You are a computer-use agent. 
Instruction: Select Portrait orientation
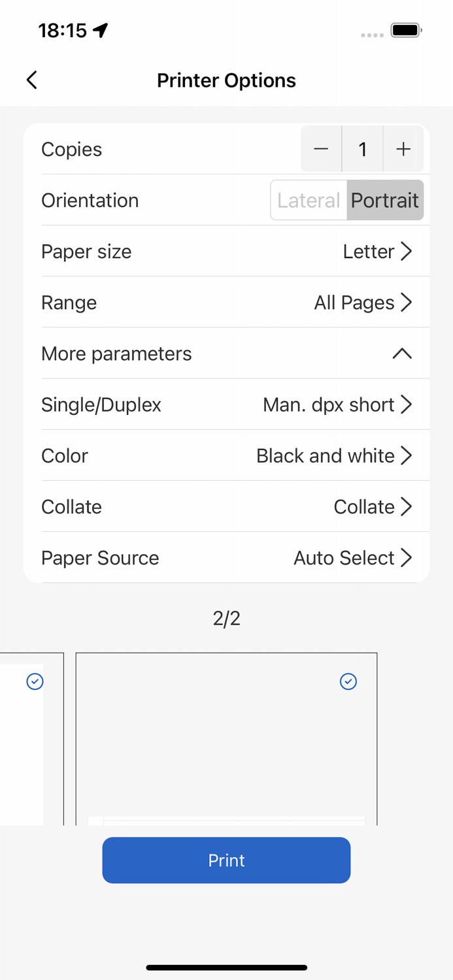pos(384,200)
